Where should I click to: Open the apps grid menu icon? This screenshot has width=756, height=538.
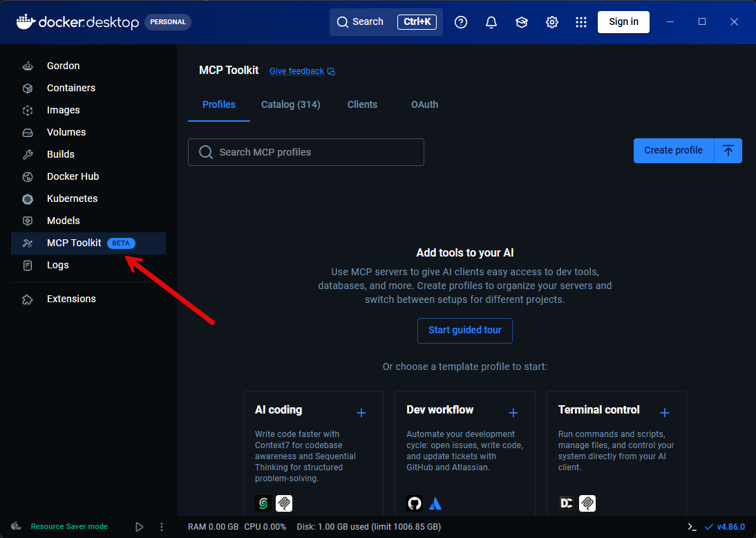[581, 22]
